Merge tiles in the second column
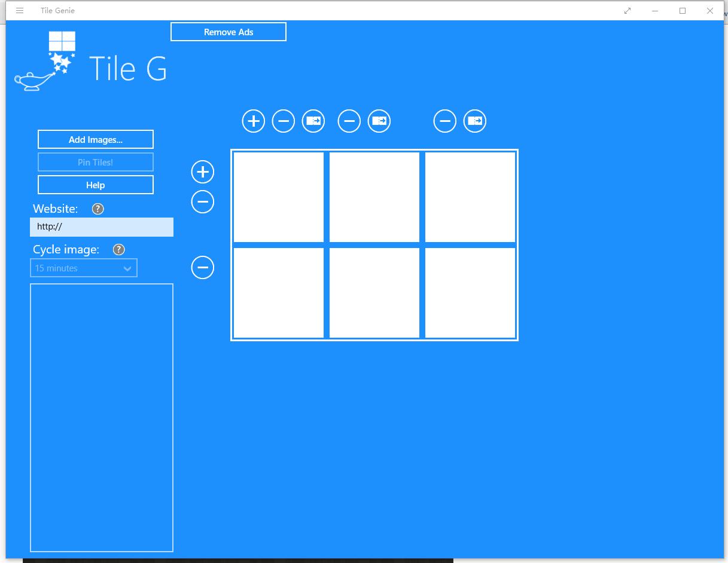Screen dimensions: 728x563 click(x=379, y=121)
